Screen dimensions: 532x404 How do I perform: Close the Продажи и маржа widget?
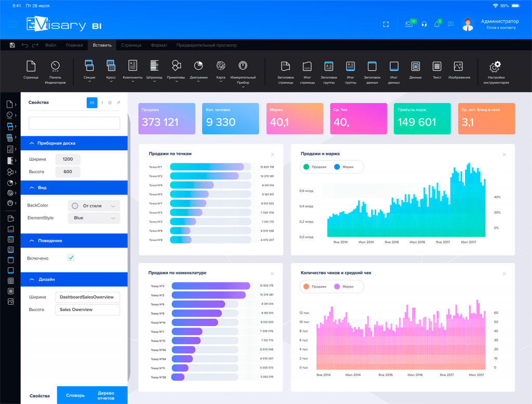[x=504, y=154]
